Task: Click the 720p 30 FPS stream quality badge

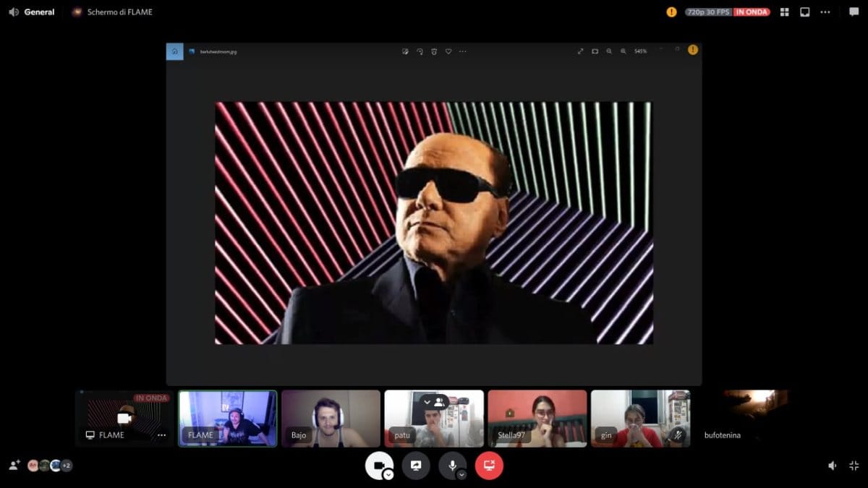Action: click(709, 12)
